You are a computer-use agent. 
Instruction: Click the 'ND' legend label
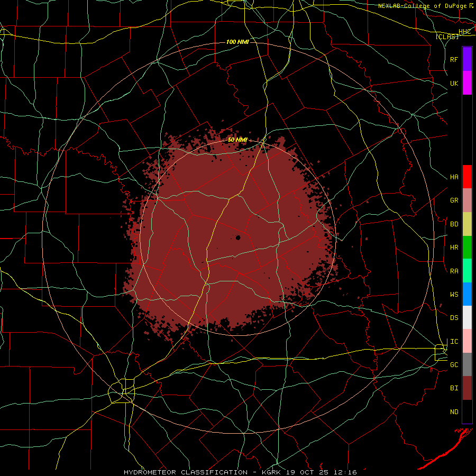[454, 412]
